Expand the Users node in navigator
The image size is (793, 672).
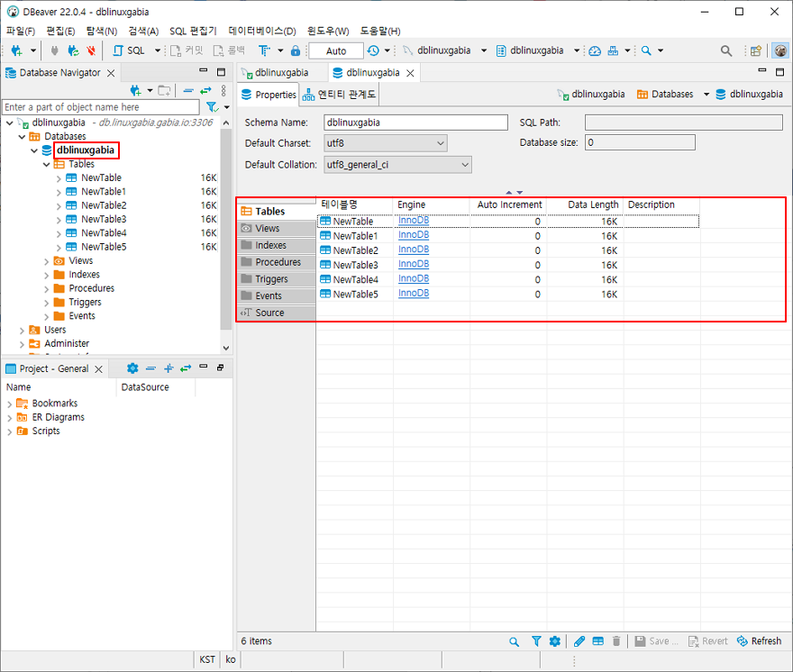[x=22, y=331]
